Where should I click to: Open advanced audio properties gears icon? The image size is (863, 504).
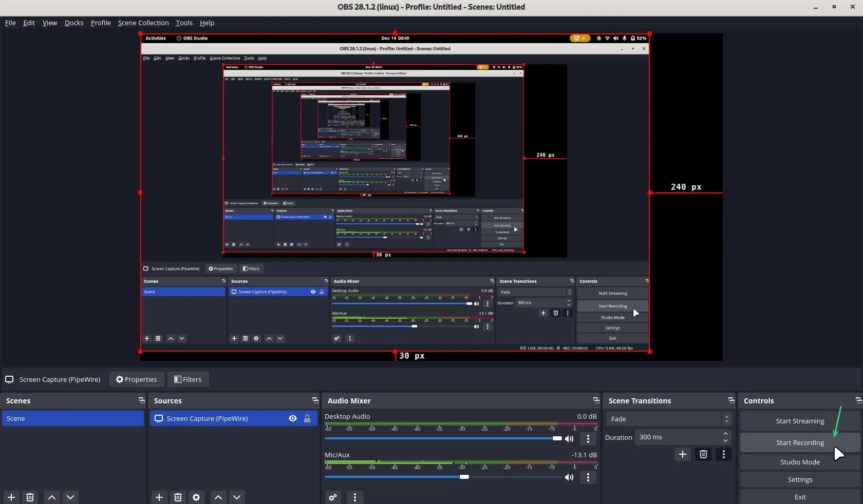[x=333, y=497]
